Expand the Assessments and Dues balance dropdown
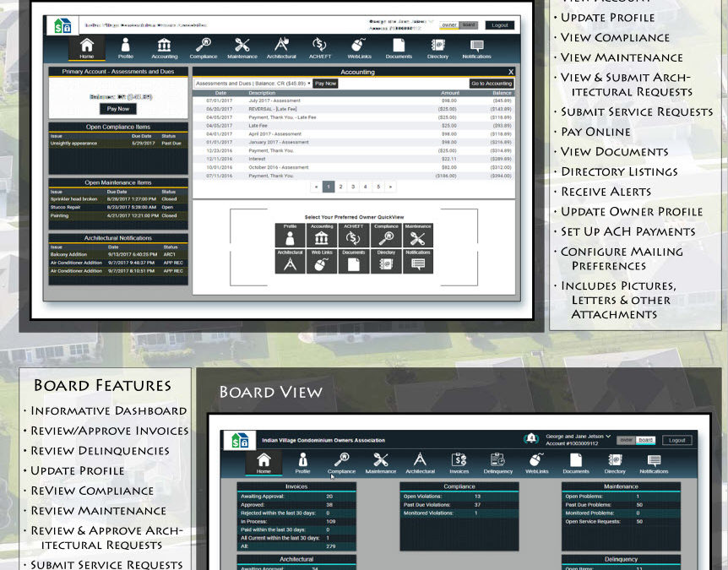The height and width of the screenshot is (570, 728). point(252,84)
